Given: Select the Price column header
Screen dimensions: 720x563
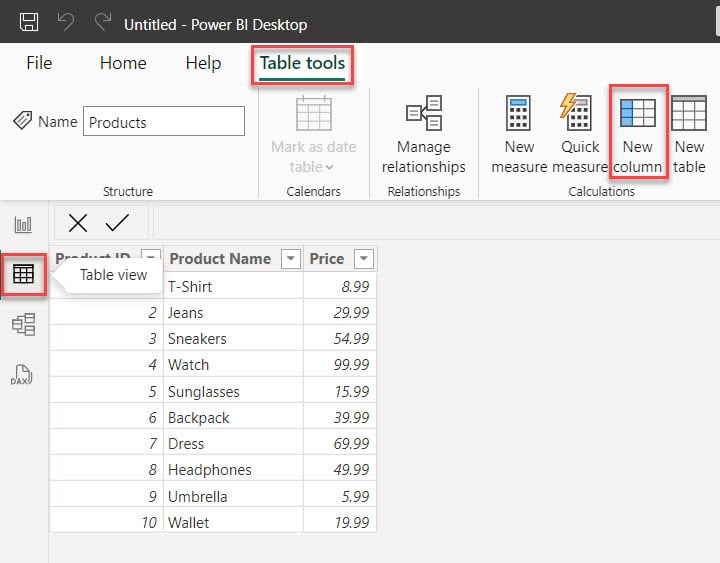Looking at the screenshot, I should (x=326, y=259).
